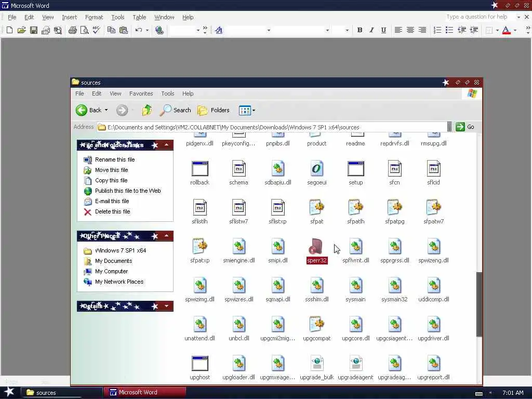The width and height of the screenshot is (532, 399).
Task: Open the Favorites menu in sources window
Action: pyautogui.click(x=141, y=94)
